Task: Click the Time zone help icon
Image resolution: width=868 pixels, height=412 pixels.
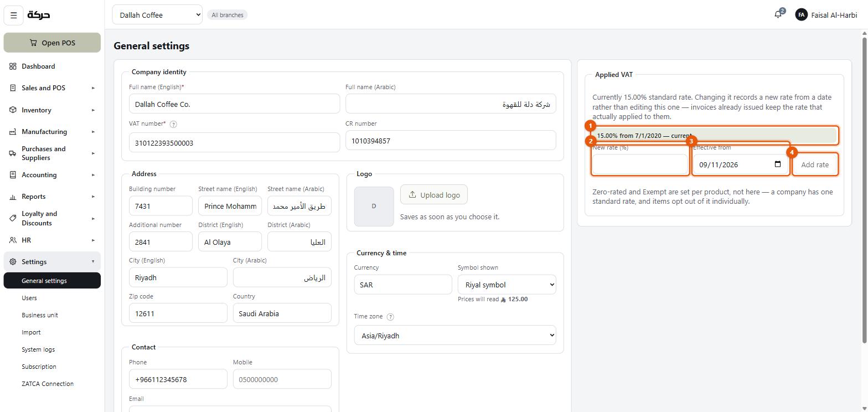Action: [x=390, y=317]
